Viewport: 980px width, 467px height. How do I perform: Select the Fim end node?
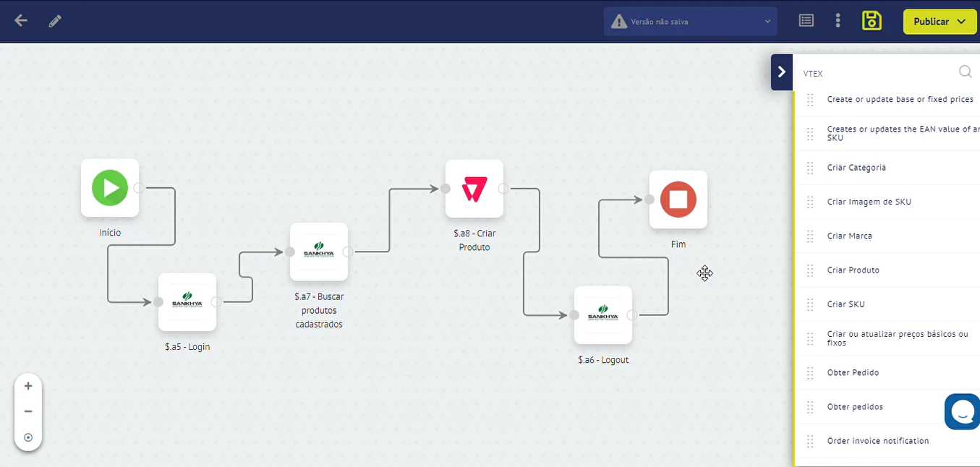tap(678, 200)
